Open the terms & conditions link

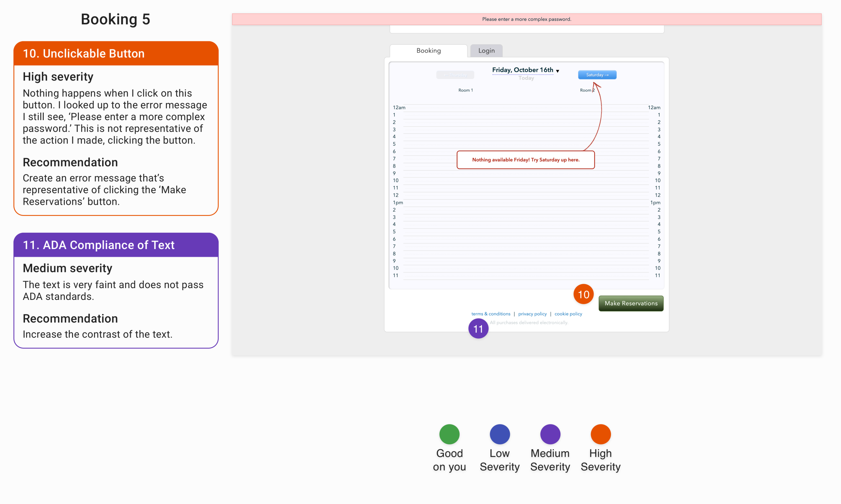[490, 314]
